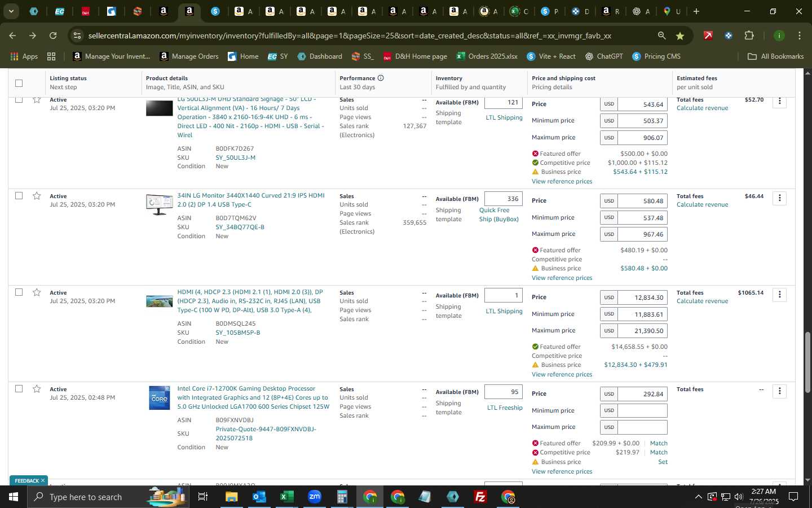Open Pricing CMS bookmark
Image resolution: width=812 pixels, height=508 pixels.
pyautogui.click(x=656, y=56)
